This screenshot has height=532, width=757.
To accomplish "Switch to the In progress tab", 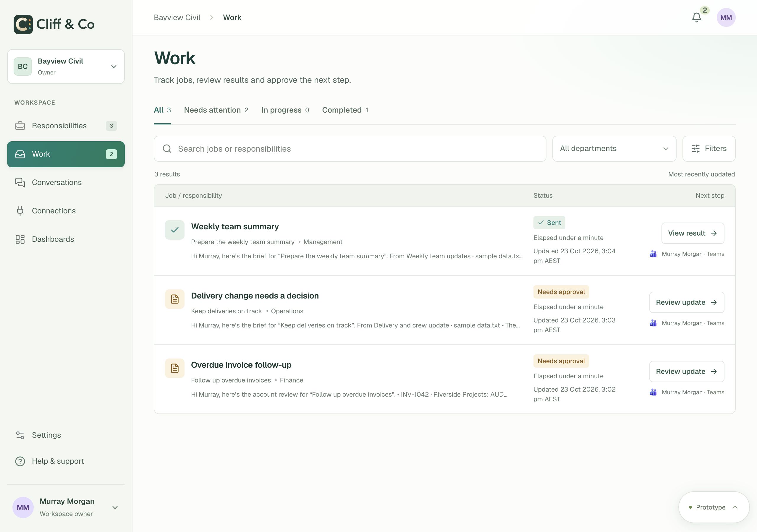I will tap(285, 110).
